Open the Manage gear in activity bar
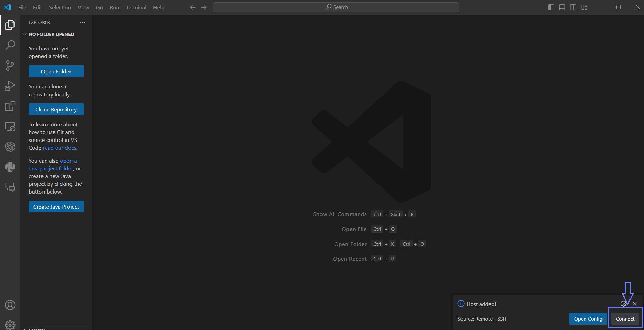This screenshot has width=644, height=330. pos(10,325)
